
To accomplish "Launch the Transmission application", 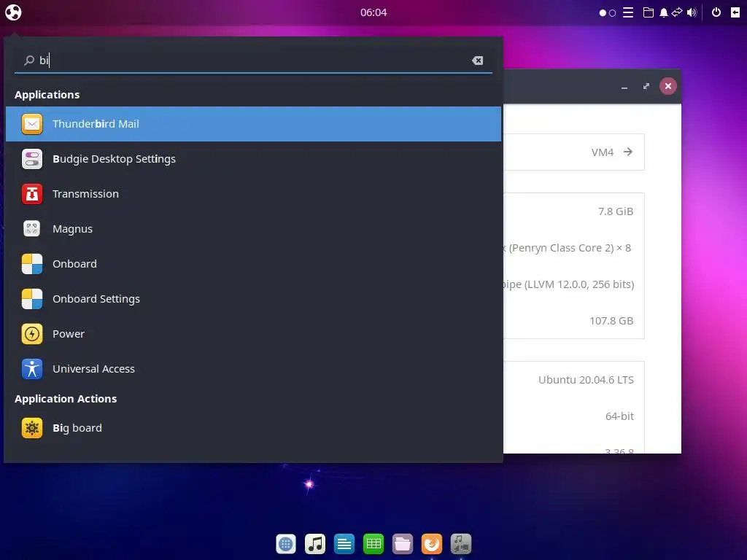I will 253,194.
